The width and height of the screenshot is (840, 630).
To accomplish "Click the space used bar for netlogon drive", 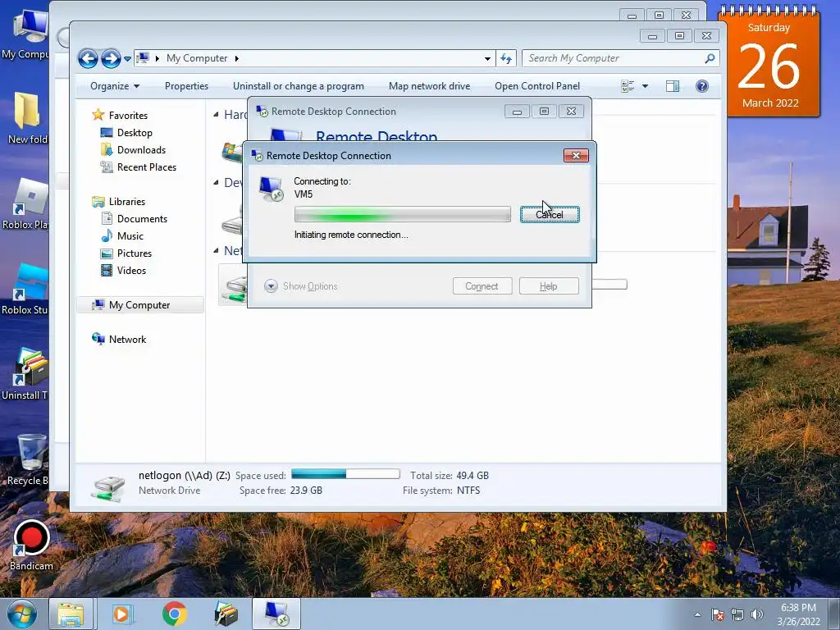I will point(345,474).
